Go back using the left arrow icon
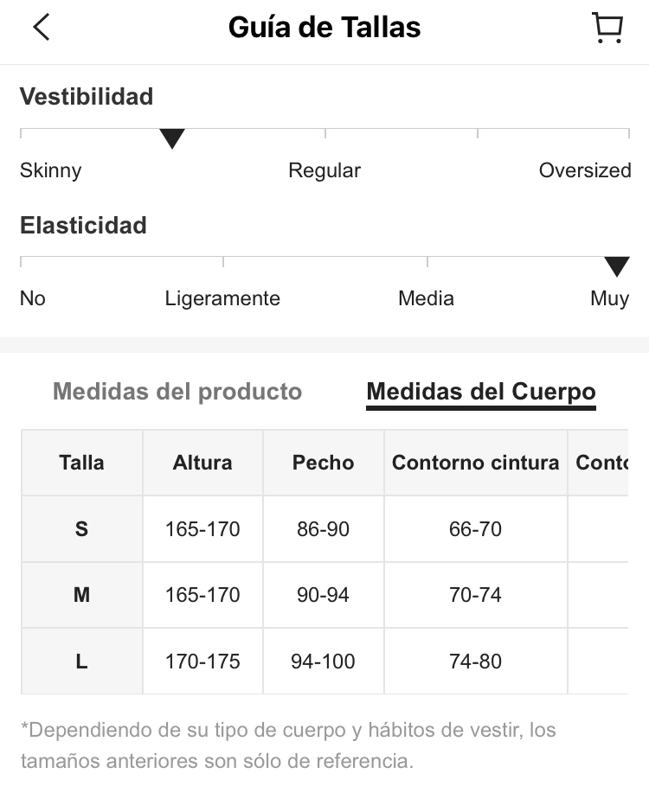This screenshot has width=649, height=812. (x=42, y=27)
